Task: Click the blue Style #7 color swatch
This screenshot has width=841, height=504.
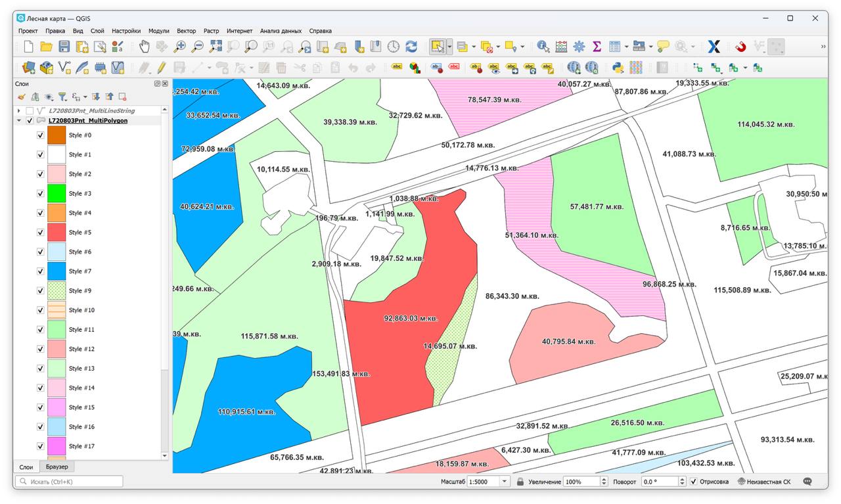Action: (57, 271)
